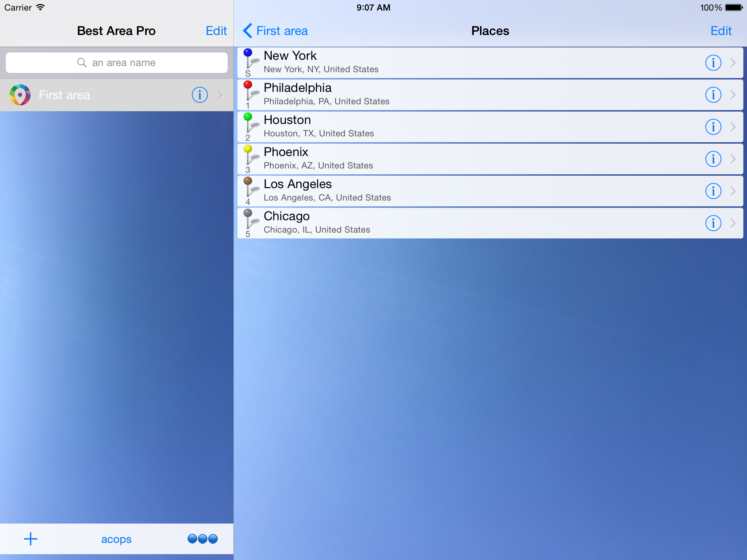Tap the info icon for New York
Screen dimensions: 747x560
tap(713, 63)
